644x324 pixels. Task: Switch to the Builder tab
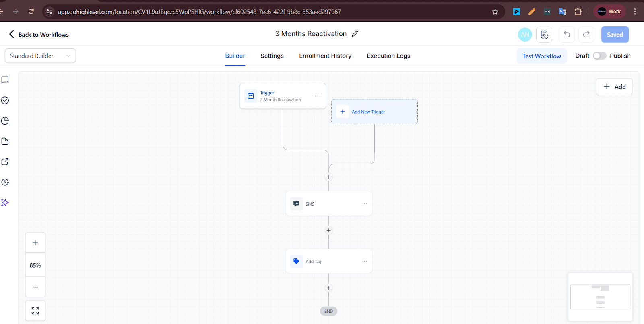(235, 56)
